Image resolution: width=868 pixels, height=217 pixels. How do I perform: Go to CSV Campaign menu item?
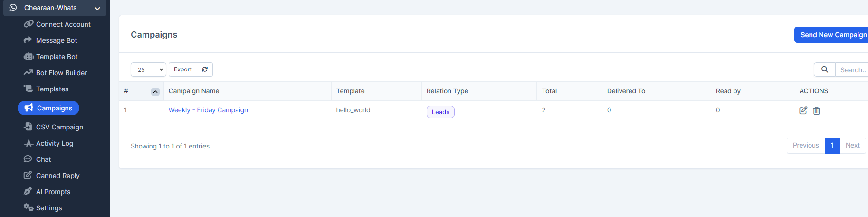(59, 127)
